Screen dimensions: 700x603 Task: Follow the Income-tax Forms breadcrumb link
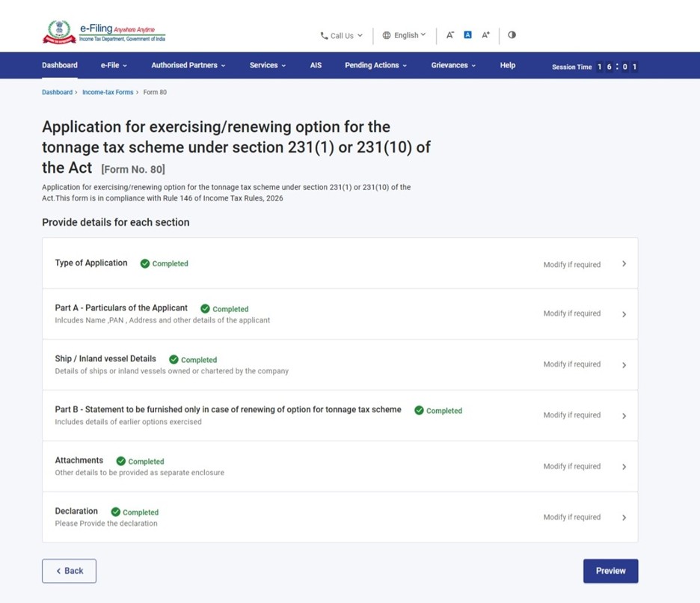click(x=108, y=92)
